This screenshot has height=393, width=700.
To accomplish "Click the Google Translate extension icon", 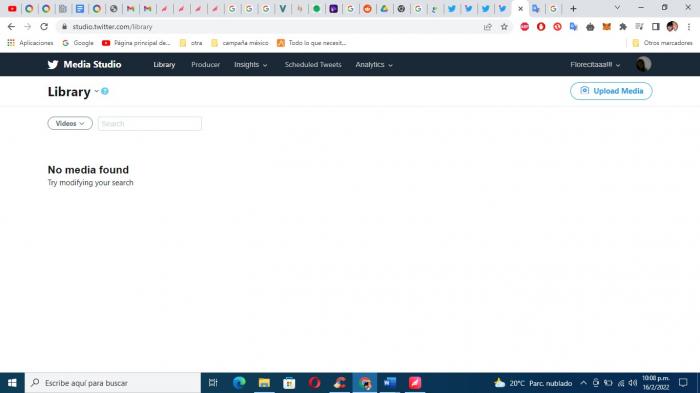I will pyautogui.click(x=574, y=27).
